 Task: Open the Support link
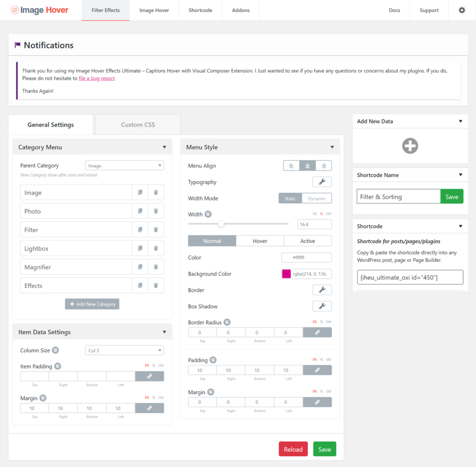coord(429,10)
